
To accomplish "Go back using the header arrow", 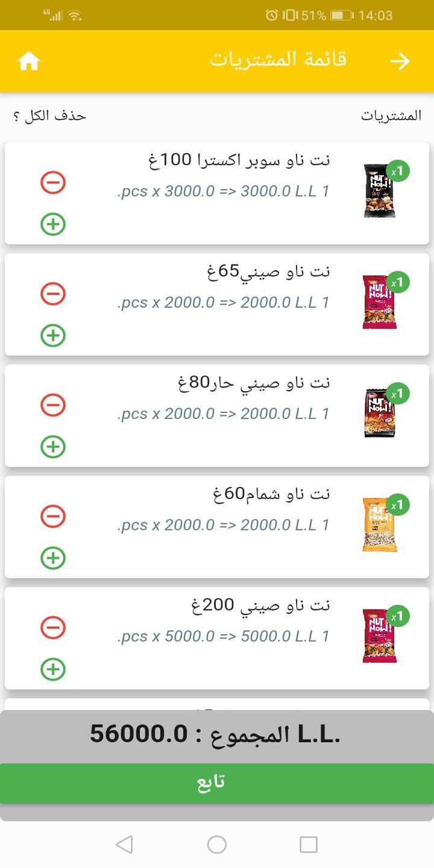I will (x=400, y=61).
